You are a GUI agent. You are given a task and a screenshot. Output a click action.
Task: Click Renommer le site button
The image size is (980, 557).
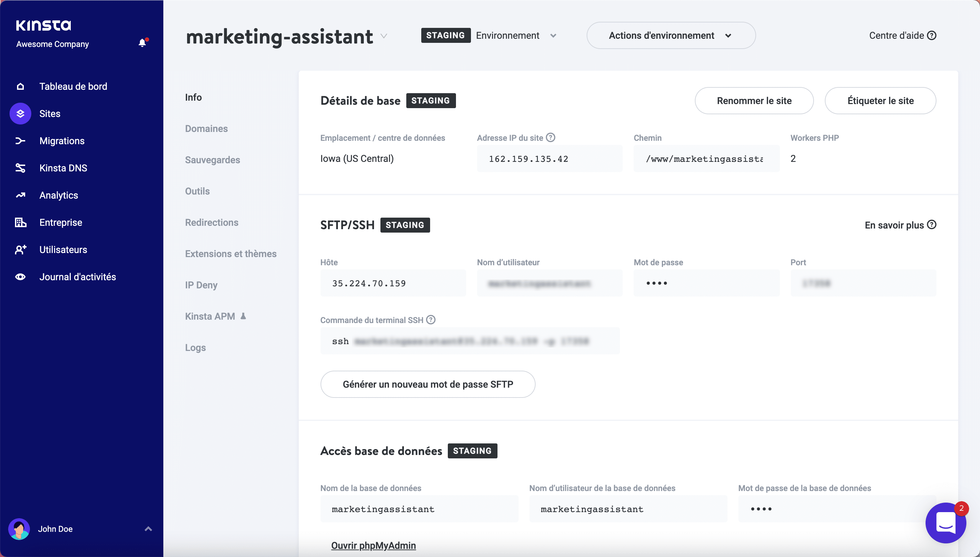point(754,101)
